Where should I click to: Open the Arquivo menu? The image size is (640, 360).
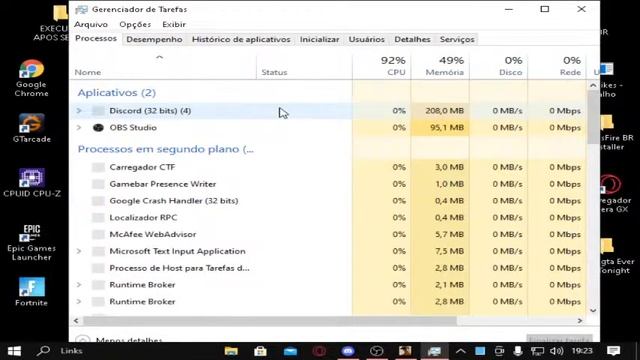click(x=91, y=24)
